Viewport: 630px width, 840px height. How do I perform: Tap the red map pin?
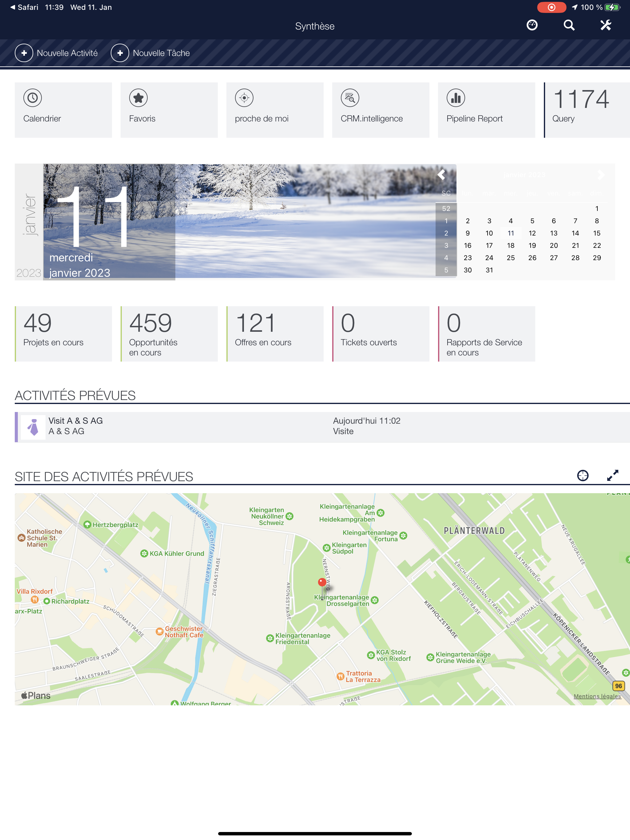[322, 582]
